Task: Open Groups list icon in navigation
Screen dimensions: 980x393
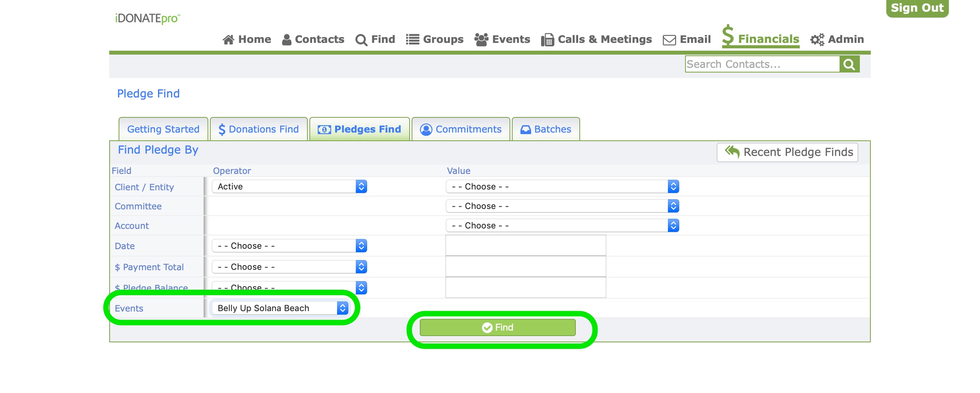Action: point(412,39)
